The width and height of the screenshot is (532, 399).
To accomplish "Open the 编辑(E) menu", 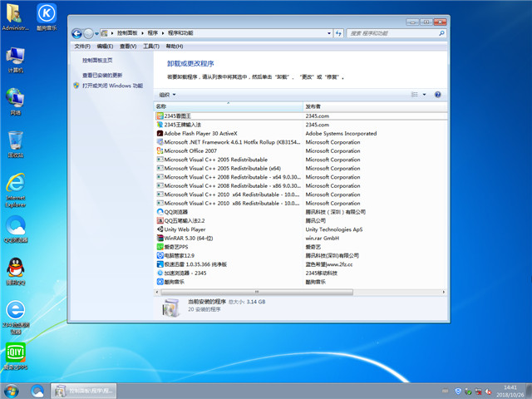I will click(105, 47).
